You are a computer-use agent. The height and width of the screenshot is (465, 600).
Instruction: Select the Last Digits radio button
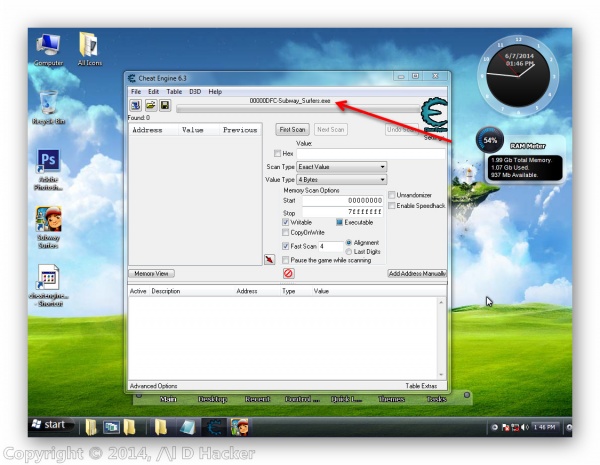click(349, 252)
